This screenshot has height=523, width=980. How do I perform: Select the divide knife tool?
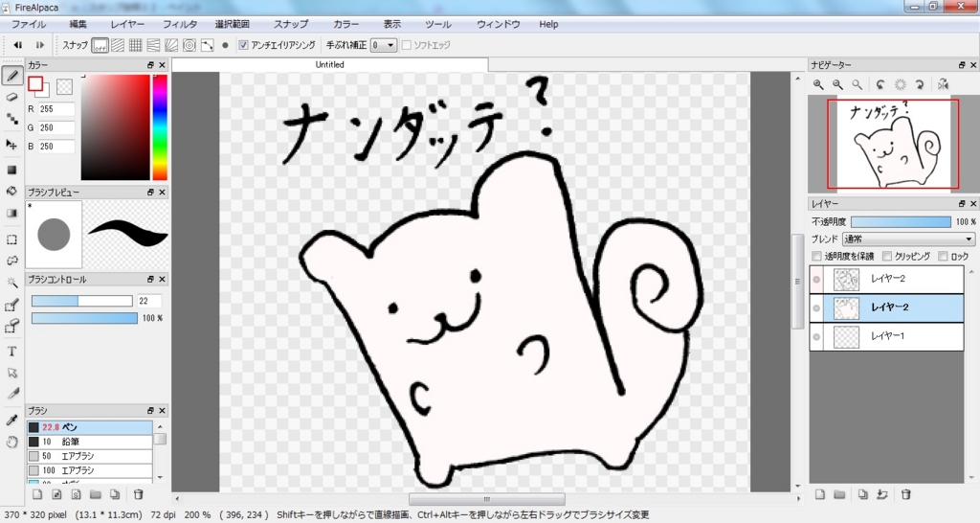click(x=11, y=394)
